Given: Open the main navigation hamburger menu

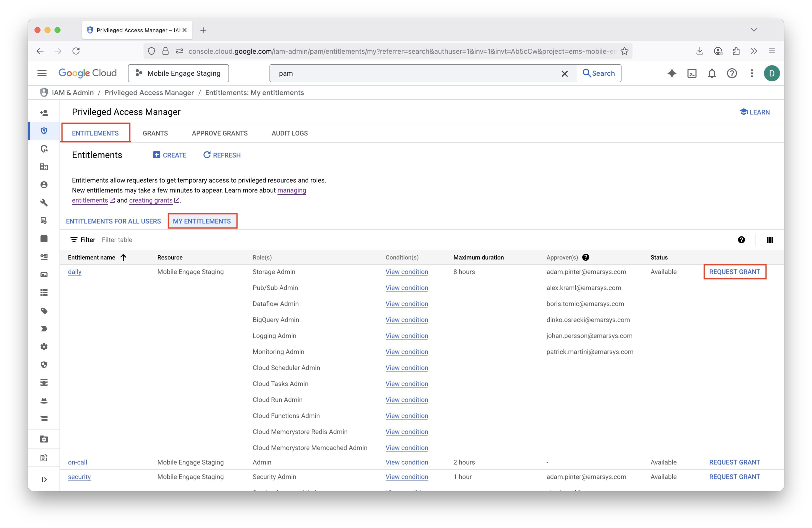Looking at the screenshot, I should coord(42,73).
